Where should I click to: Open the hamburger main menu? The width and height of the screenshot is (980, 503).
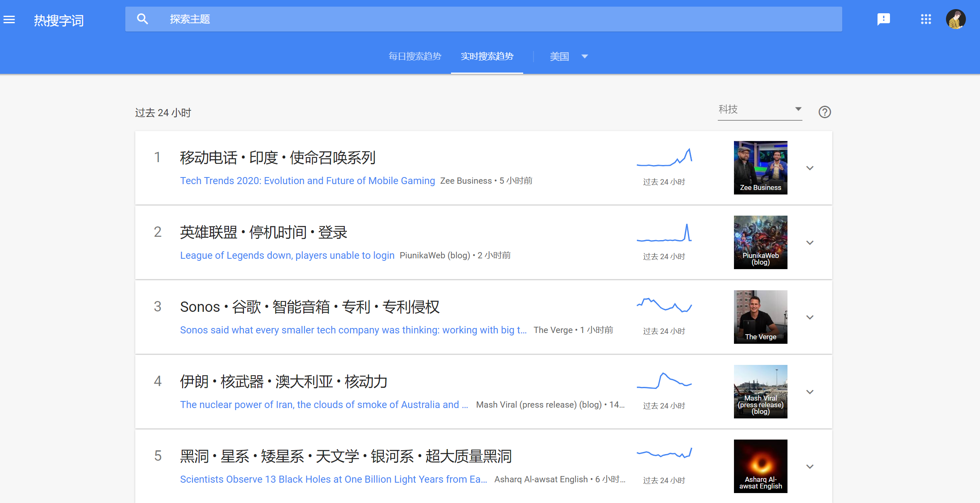9,19
